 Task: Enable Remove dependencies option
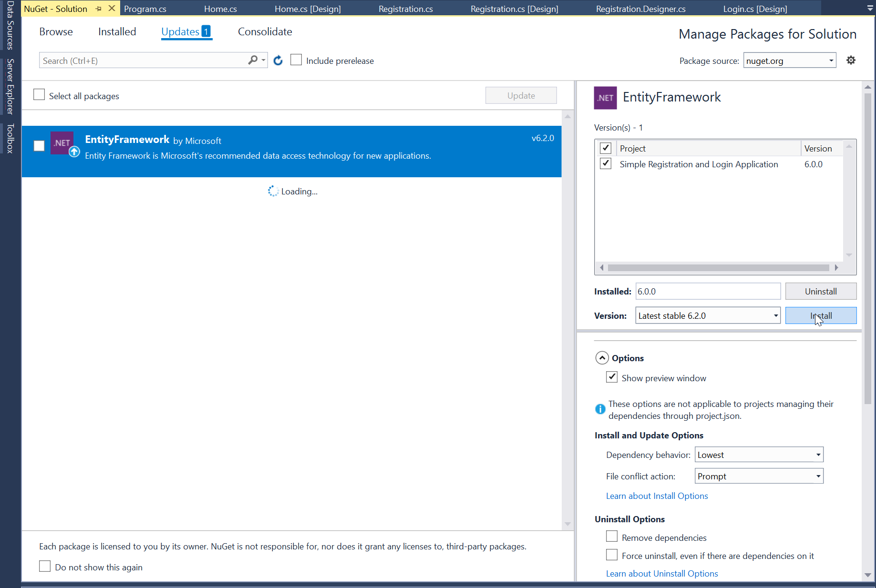[x=612, y=537]
